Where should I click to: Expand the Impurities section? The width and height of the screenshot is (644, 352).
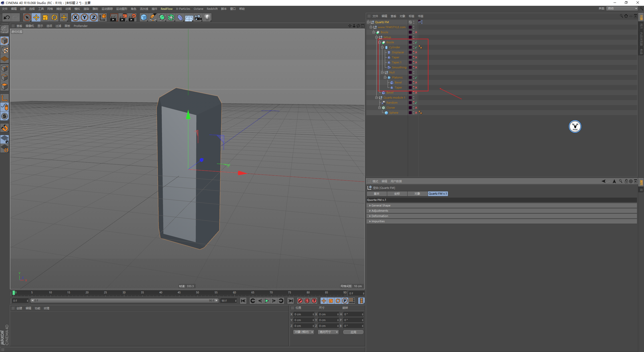[x=378, y=221]
